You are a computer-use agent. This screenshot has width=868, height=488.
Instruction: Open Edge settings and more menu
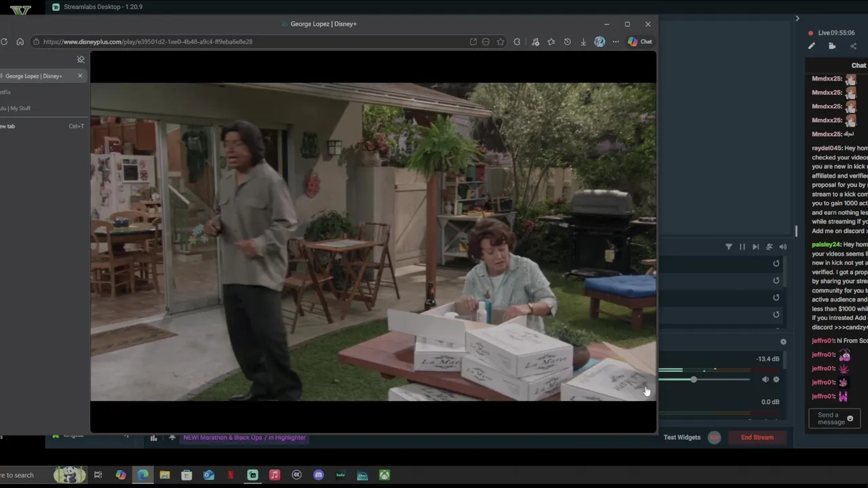[616, 41]
